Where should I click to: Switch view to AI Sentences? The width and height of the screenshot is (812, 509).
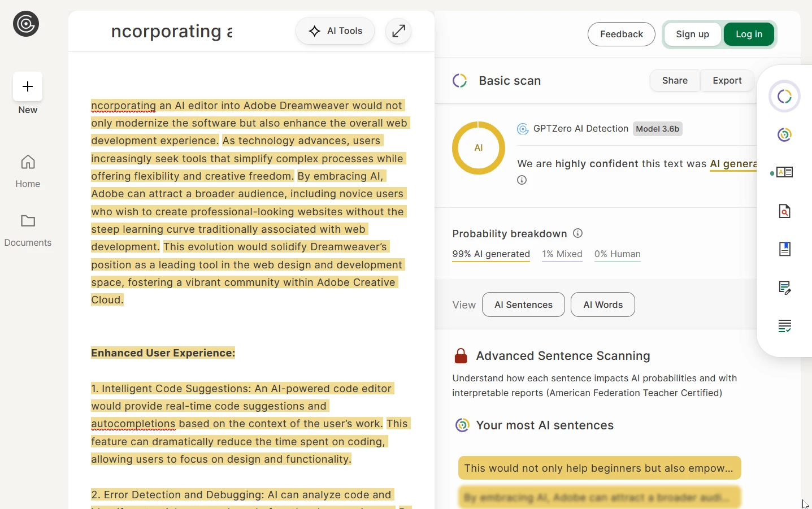point(523,304)
